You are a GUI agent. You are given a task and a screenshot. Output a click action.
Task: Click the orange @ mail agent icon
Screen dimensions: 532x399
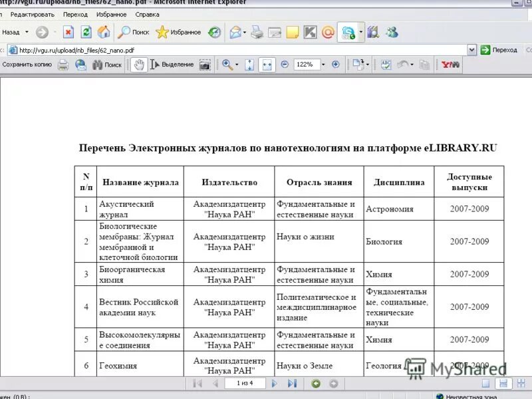tap(328, 32)
